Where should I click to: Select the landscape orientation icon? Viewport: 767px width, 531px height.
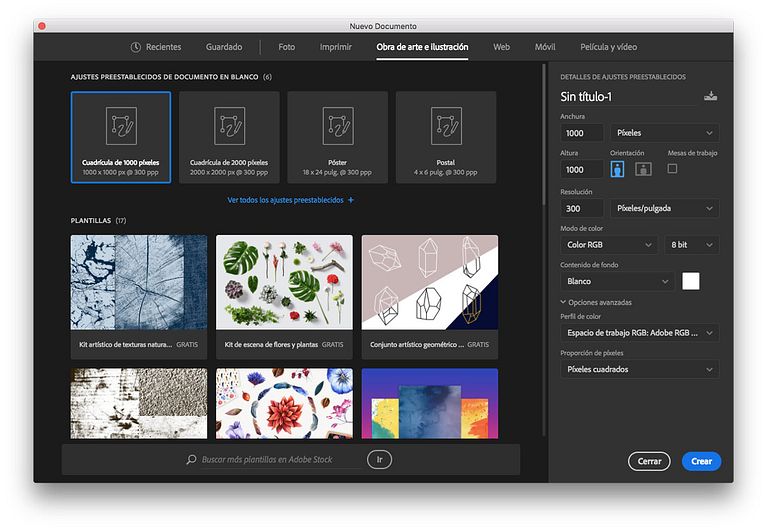click(643, 169)
